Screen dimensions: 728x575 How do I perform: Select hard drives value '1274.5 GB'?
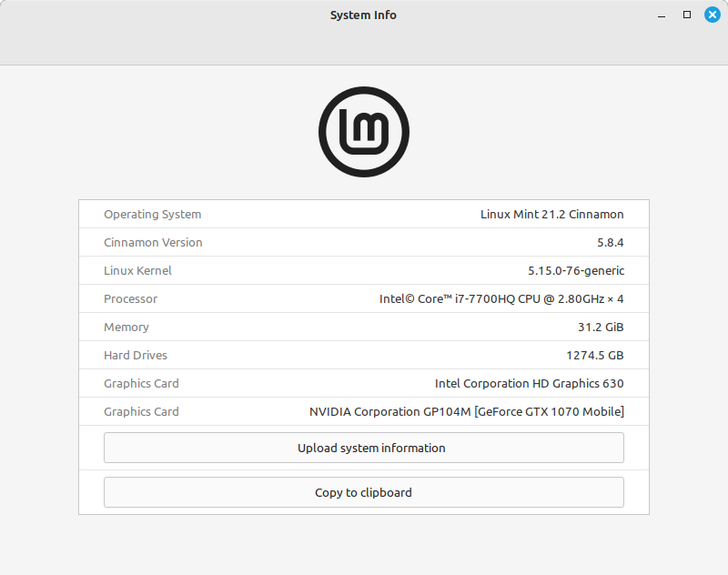coord(595,356)
